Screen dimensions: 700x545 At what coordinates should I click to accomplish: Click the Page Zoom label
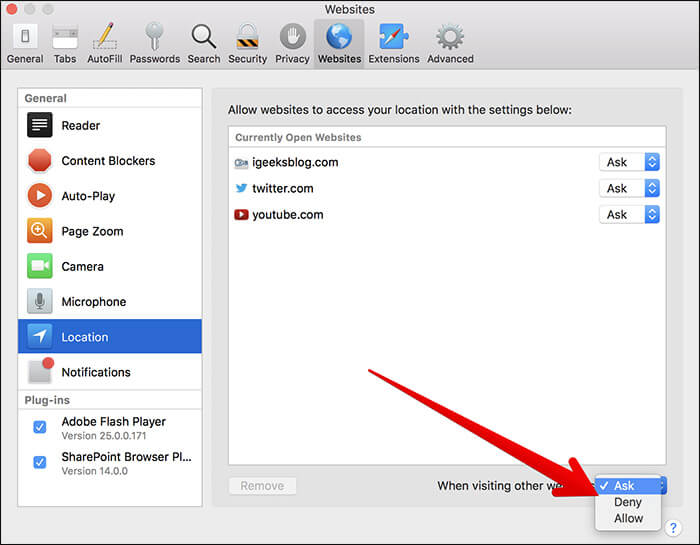(92, 231)
